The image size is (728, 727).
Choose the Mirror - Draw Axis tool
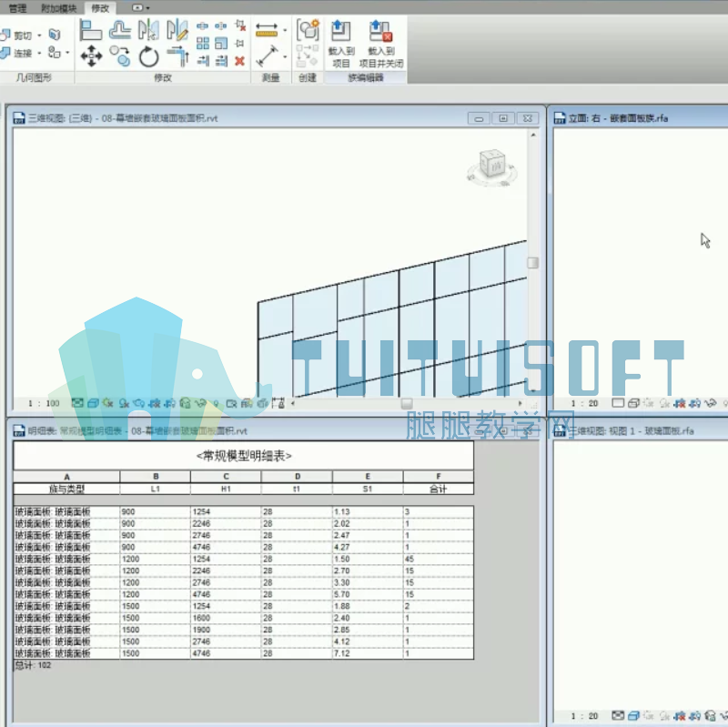(x=177, y=30)
